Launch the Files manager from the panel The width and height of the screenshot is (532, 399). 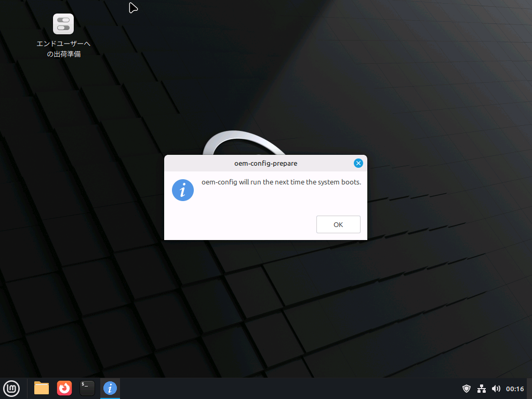42,388
